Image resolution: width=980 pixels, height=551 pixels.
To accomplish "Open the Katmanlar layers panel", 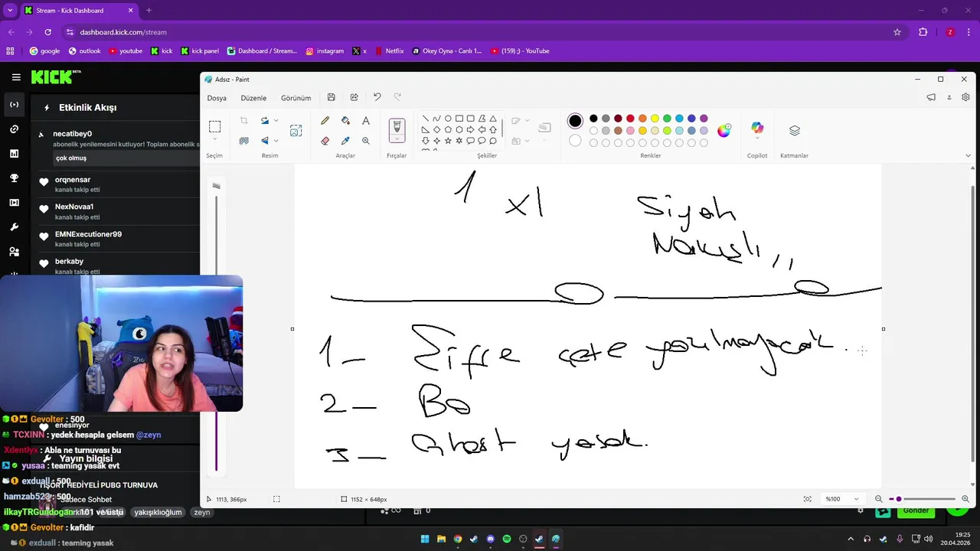I will (x=795, y=131).
